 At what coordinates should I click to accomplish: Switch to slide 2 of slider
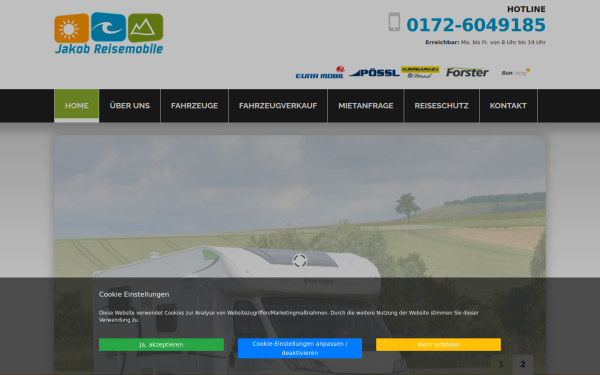tap(523, 364)
